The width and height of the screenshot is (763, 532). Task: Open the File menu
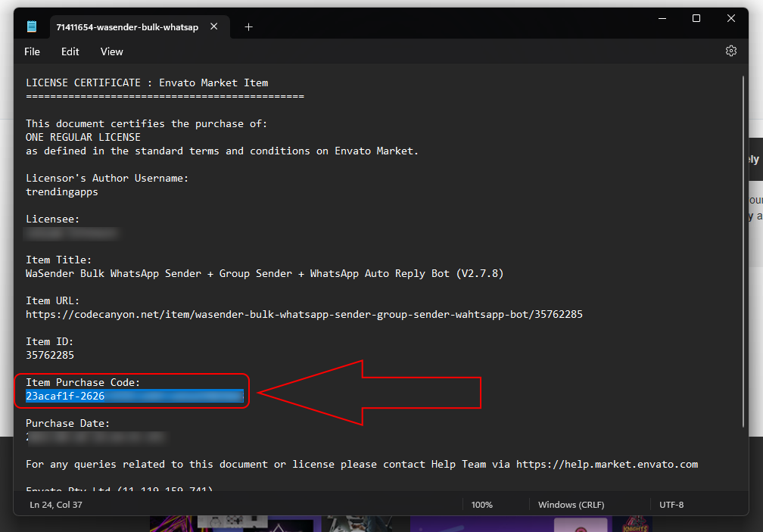tap(32, 51)
